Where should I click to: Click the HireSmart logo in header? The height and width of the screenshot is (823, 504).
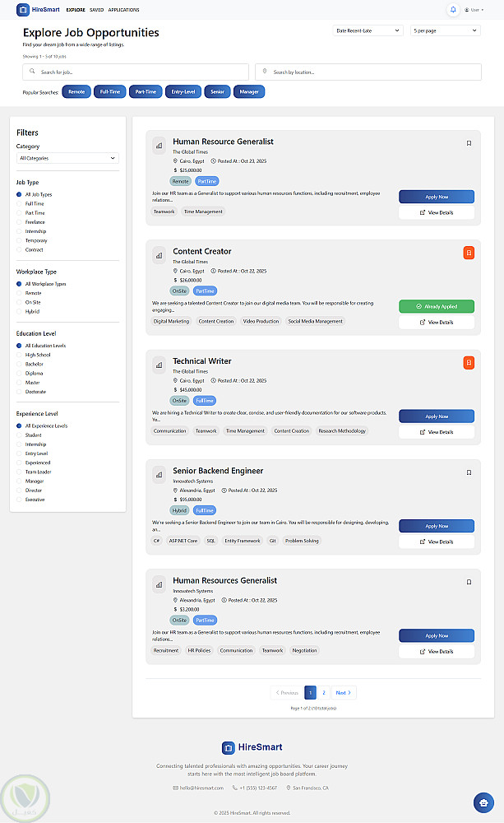pyautogui.click(x=39, y=10)
